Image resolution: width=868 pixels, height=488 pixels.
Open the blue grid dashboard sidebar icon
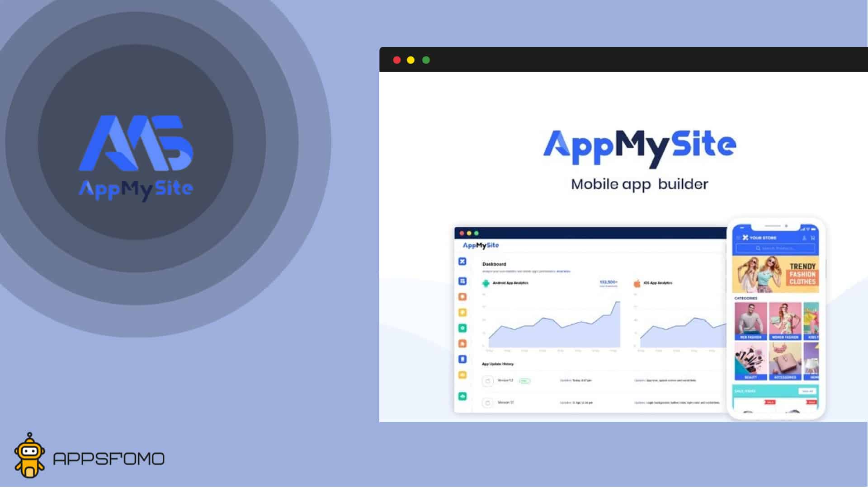coord(462,281)
